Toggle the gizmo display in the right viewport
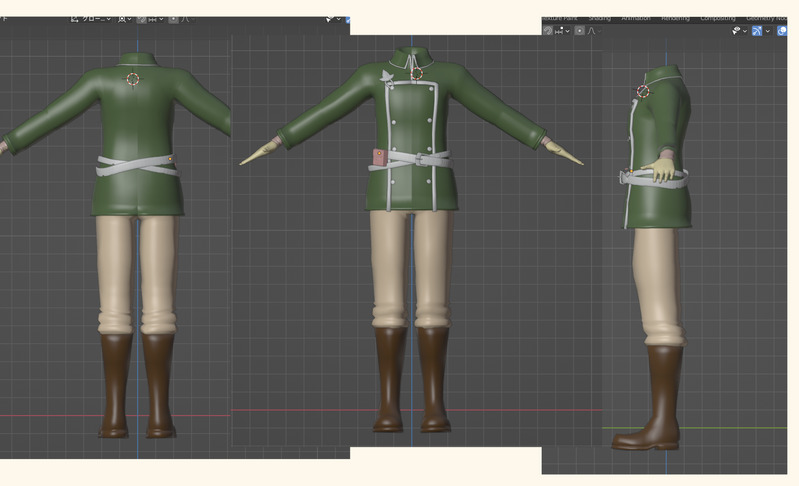This screenshot has width=799, height=486. point(757,31)
